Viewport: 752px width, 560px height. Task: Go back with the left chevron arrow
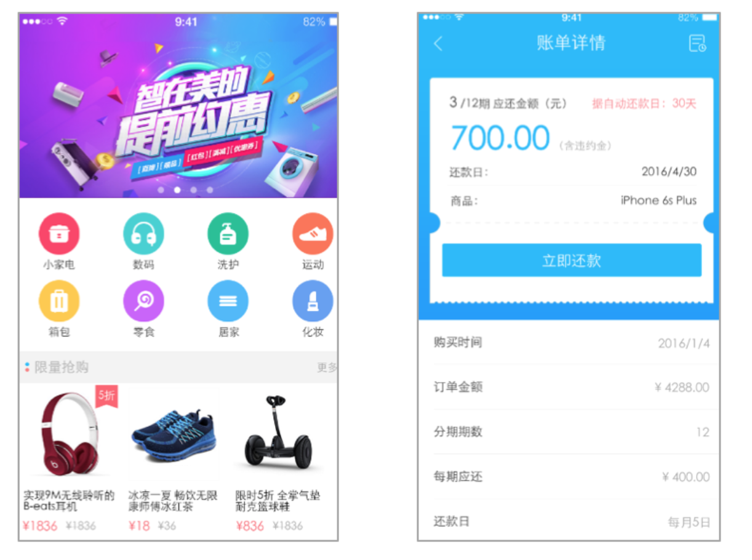coord(438,44)
